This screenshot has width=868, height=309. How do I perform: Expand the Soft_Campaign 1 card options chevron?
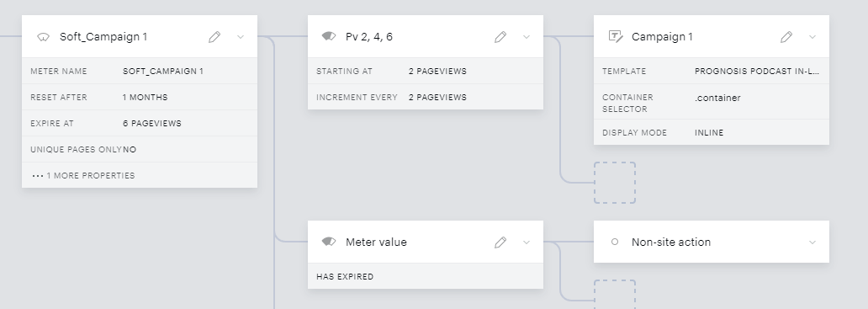[241, 37]
